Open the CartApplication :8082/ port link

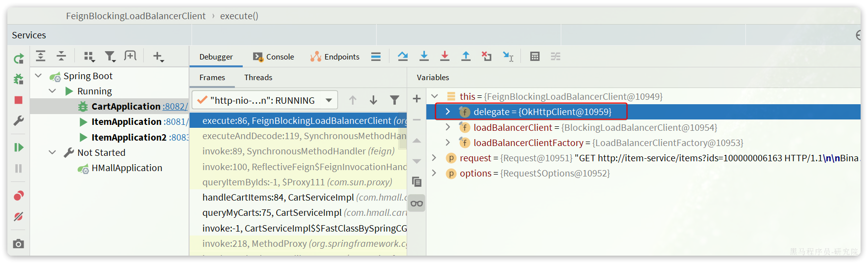tap(175, 107)
